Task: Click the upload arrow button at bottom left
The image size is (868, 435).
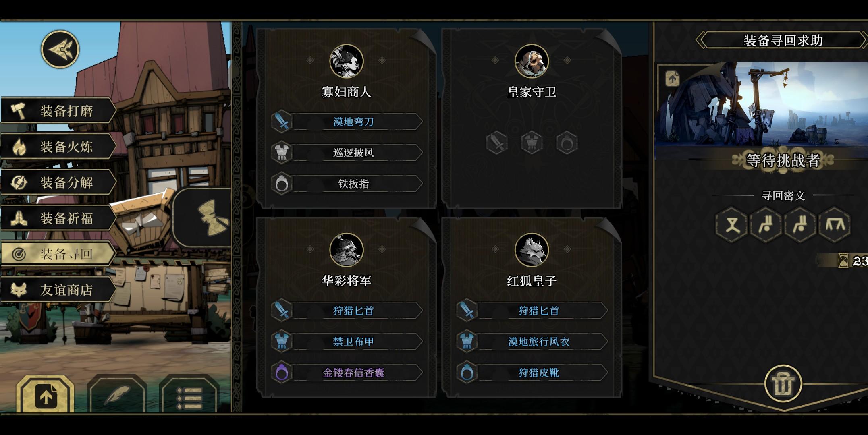Action: 46,396
